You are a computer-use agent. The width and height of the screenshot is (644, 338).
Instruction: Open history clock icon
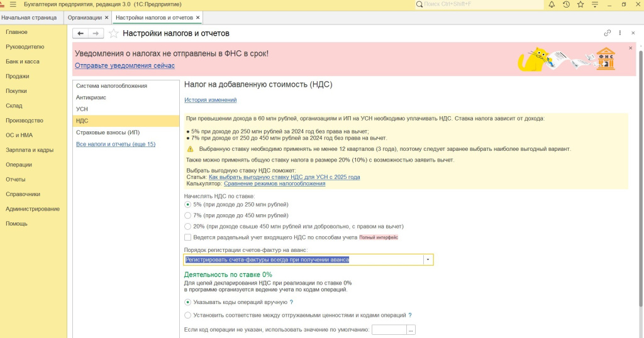click(566, 4)
